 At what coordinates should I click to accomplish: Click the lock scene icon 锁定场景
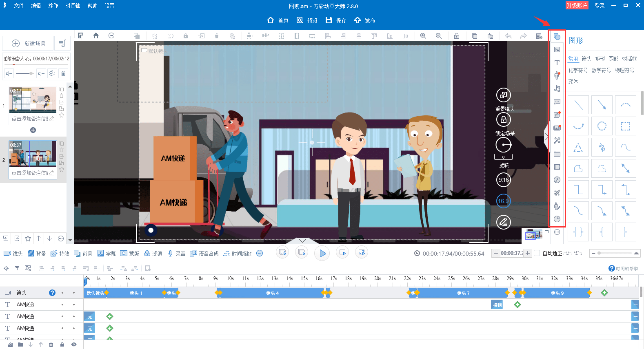tap(503, 119)
